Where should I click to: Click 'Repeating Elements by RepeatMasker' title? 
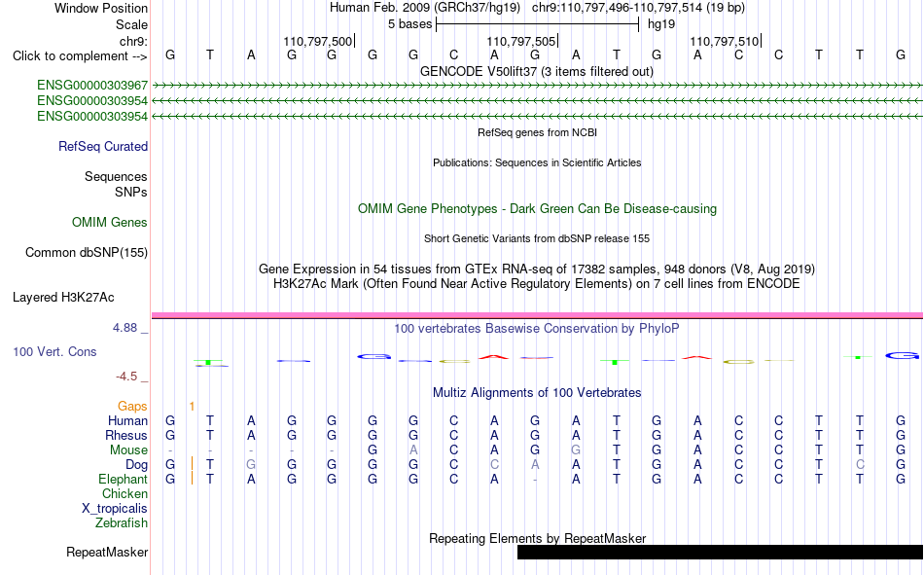click(538, 538)
